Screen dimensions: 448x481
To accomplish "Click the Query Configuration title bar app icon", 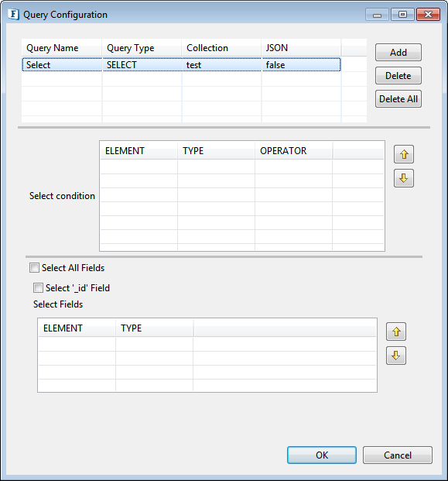I will tap(13, 15).
